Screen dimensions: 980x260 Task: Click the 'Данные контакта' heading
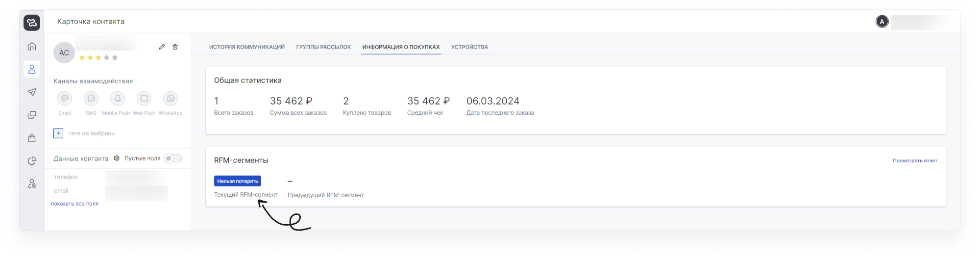[81, 158]
